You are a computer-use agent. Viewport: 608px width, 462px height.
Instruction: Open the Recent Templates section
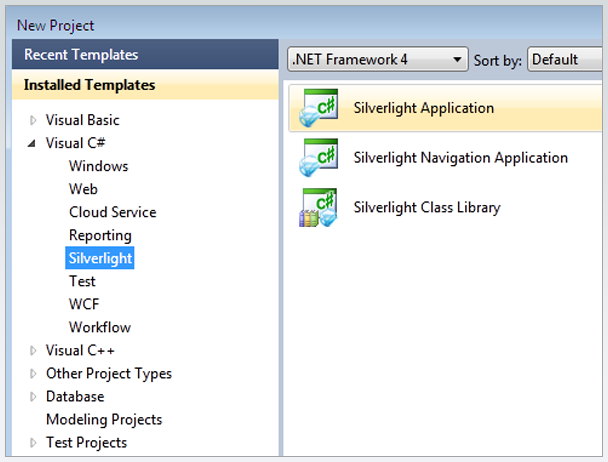click(x=145, y=54)
